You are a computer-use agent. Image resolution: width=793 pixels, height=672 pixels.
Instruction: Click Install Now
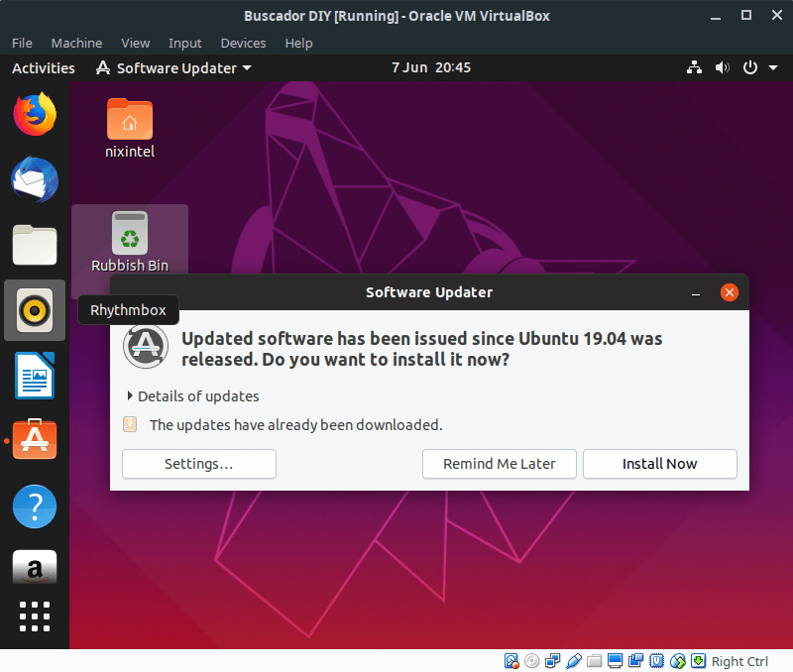click(659, 464)
